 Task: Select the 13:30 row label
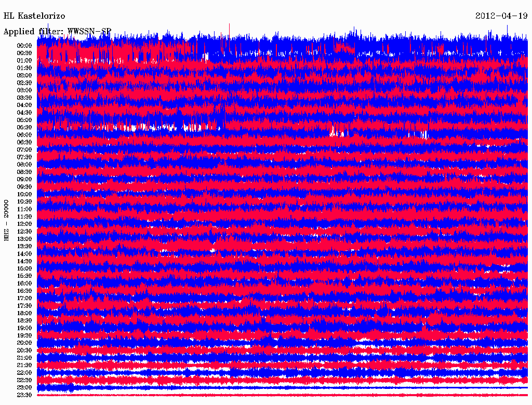point(24,246)
